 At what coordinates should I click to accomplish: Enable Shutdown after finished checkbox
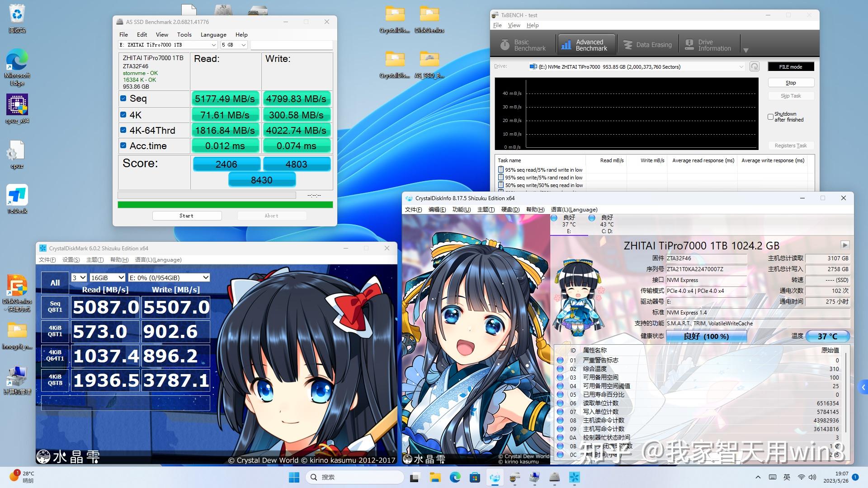770,117
